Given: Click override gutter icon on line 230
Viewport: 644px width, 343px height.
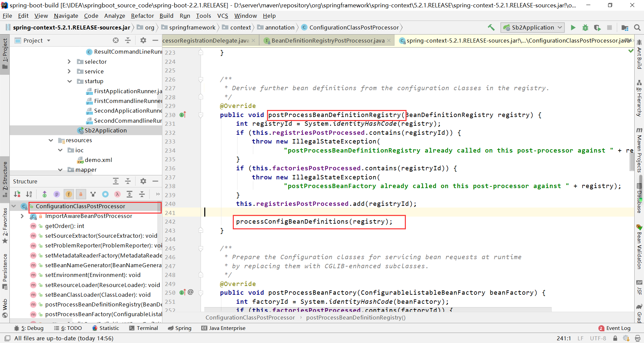Looking at the screenshot, I should (183, 115).
